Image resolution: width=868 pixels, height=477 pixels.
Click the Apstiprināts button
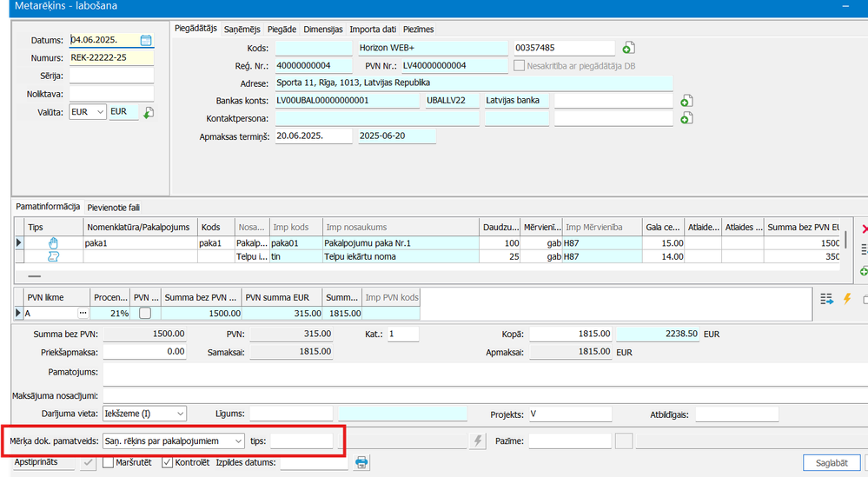point(42,462)
